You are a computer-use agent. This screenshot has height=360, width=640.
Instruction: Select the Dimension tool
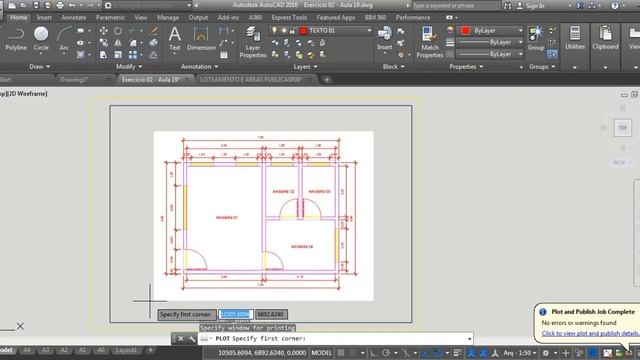(201, 39)
